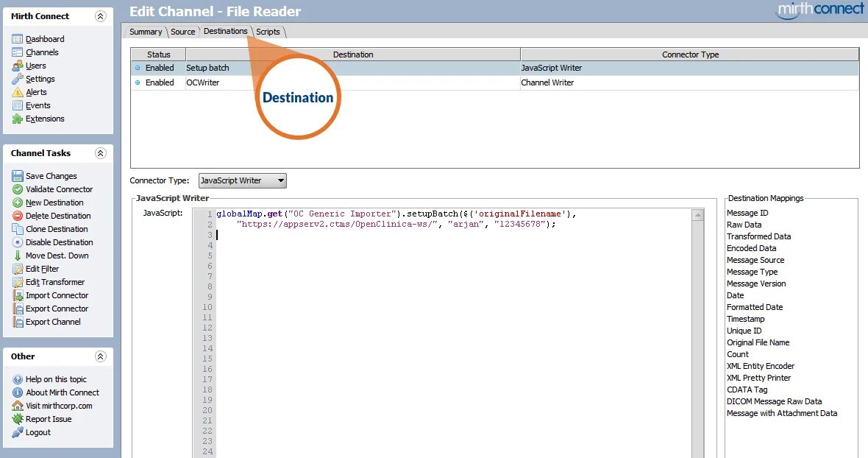Viewport: 868px width, 458px height.
Task: Click About Mirth Connect info icon
Action: pos(17,392)
